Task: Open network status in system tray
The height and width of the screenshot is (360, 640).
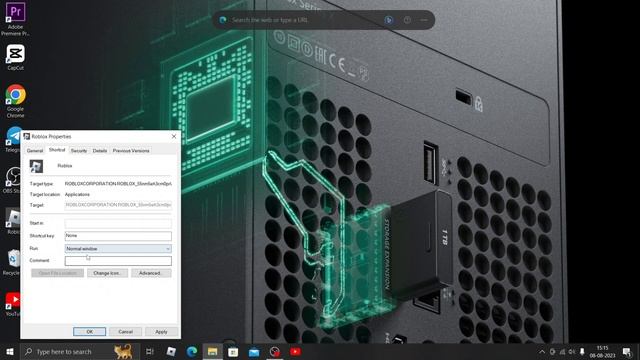Action: [x=562, y=351]
